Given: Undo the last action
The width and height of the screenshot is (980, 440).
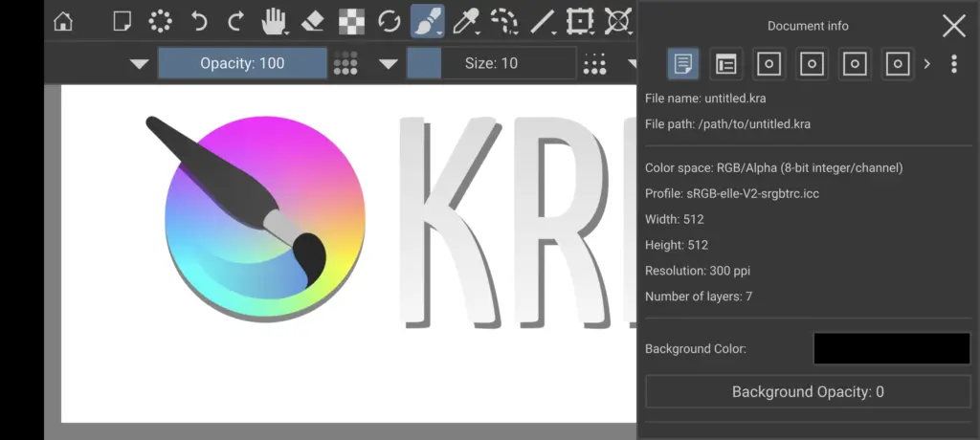Looking at the screenshot, I should tap(199, 21).
